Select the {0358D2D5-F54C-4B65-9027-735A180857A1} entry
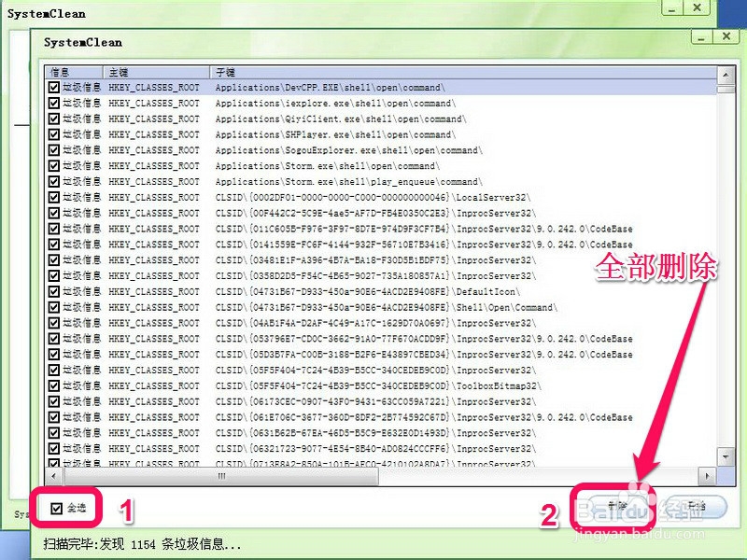Viewport: 747px width, 560px height. tap(375, 276)
